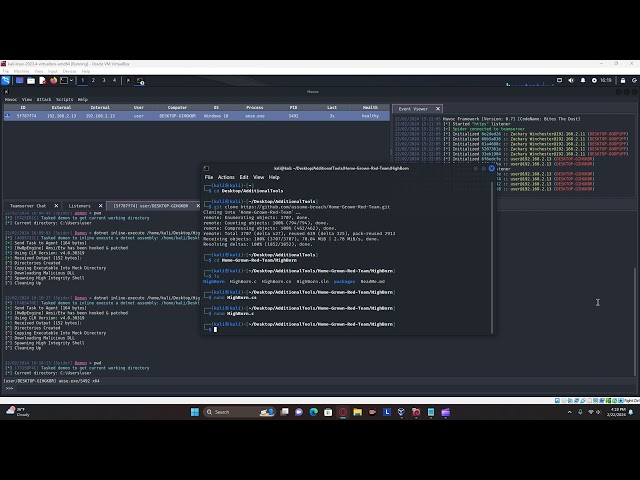Click the lock screen icon in the Kali panel
The width and height of the screenshot is (640, 480).
[x=623, y=80]
